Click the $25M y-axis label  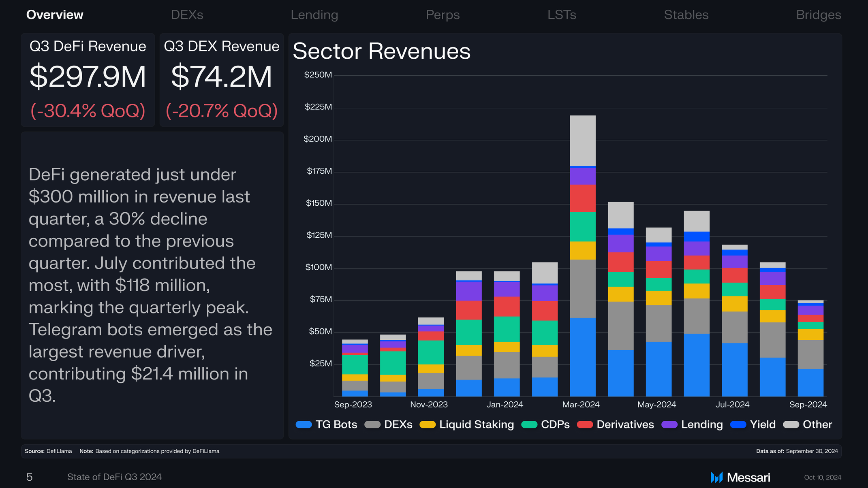(321, 364)
